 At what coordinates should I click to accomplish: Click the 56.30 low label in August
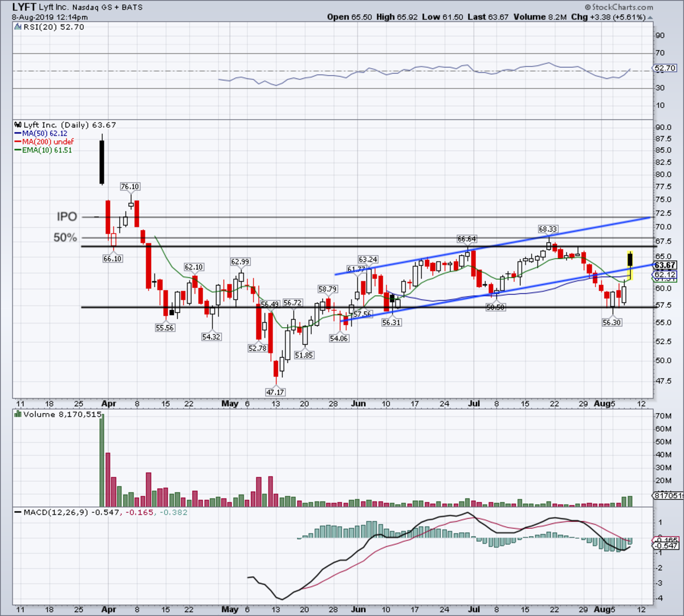612,323
